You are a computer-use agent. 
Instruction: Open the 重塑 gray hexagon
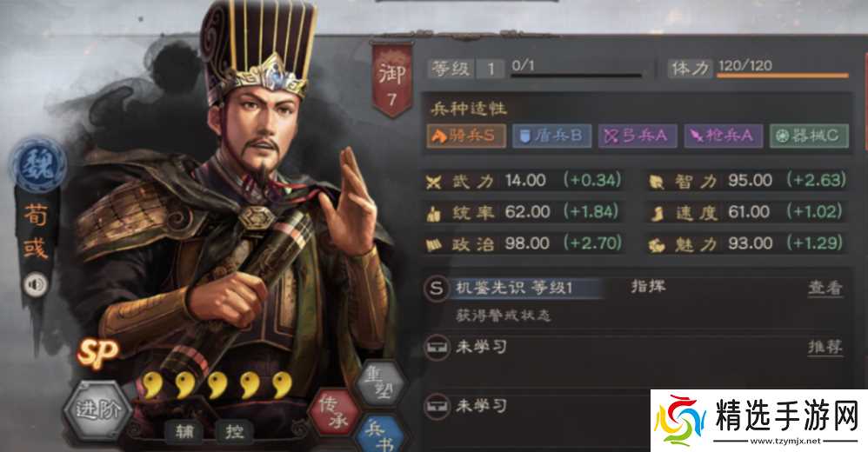(x=380, y=382)
